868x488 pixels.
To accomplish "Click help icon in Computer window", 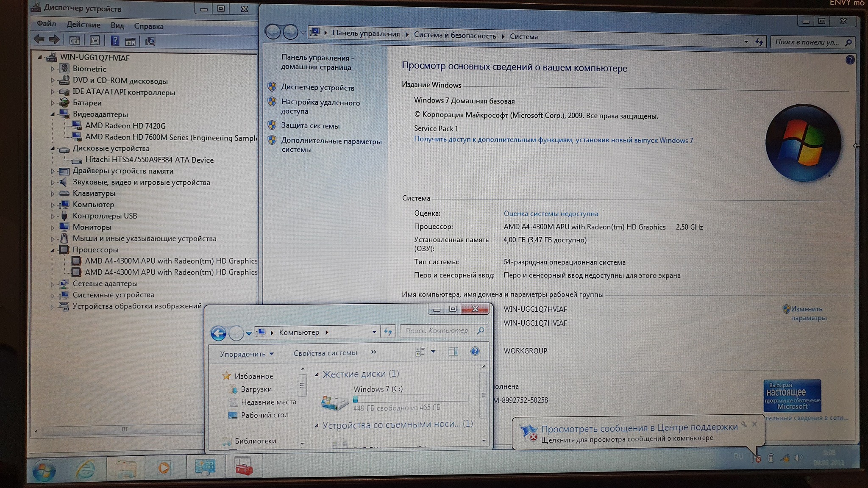I will coord(475,351).
